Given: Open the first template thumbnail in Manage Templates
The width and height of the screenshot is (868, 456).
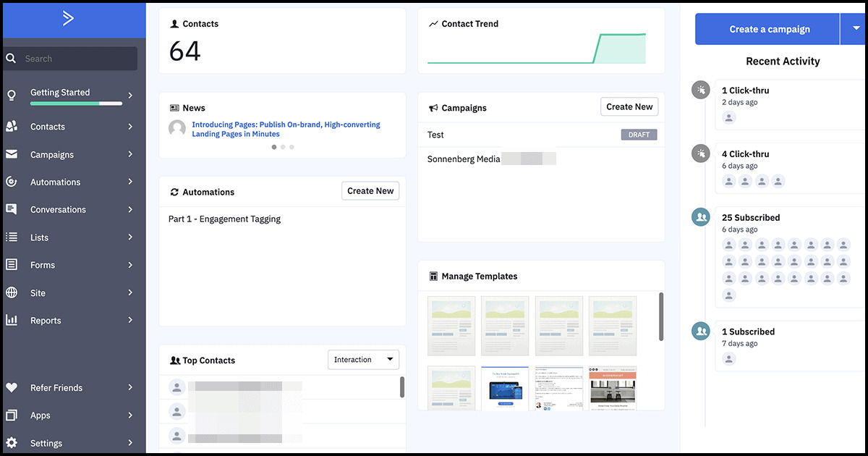Looking at the screenshot, I should tap(451, 326).
